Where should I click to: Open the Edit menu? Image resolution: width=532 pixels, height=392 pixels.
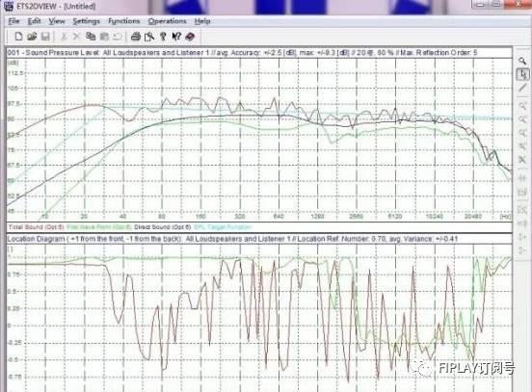pyautogui.click(x=35, y=21)
